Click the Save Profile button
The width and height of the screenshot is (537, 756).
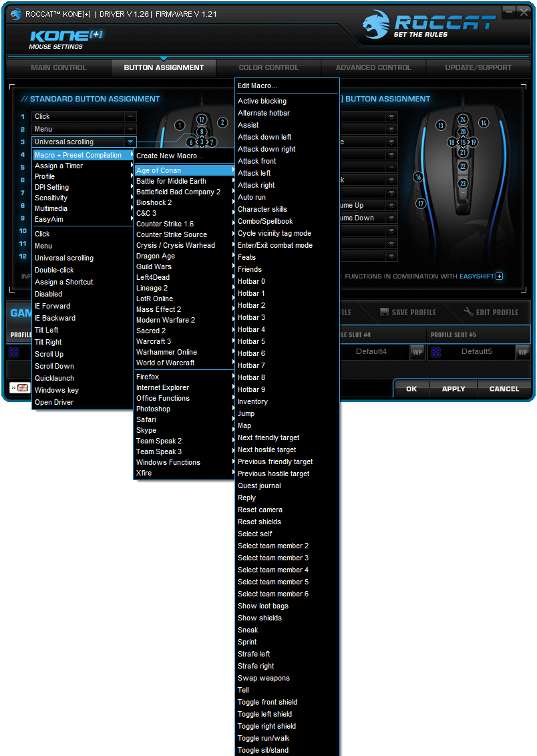pos(408,313)
